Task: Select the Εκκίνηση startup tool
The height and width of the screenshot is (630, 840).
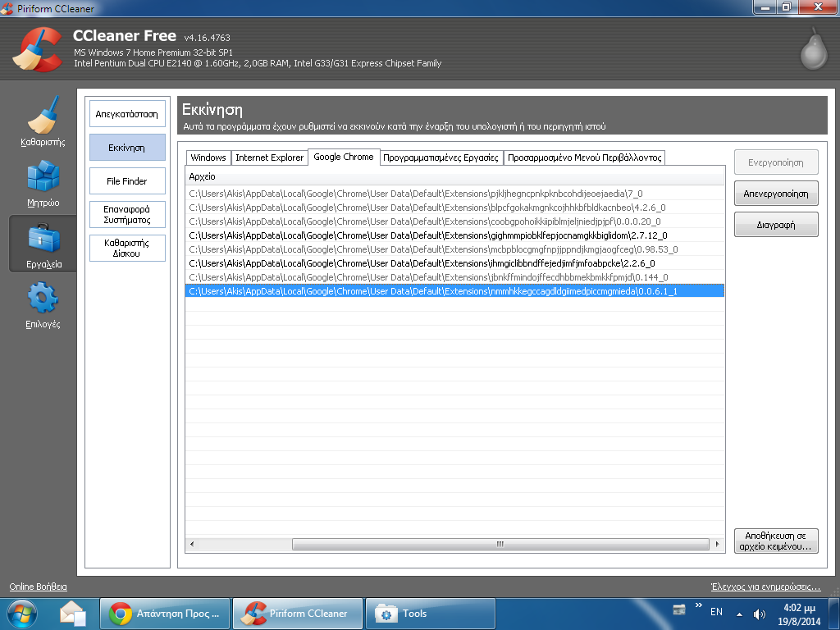Action: pos(127,148)
